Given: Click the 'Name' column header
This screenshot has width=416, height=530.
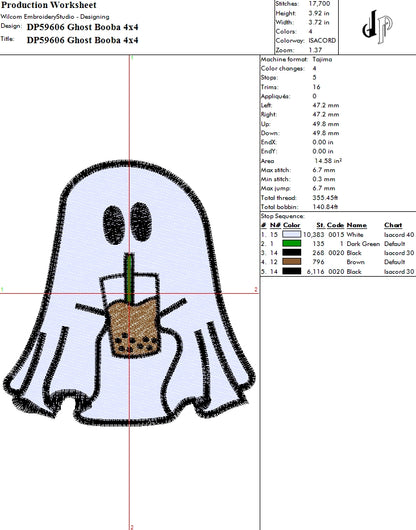Looking at the screenshot, I should 357,225.
